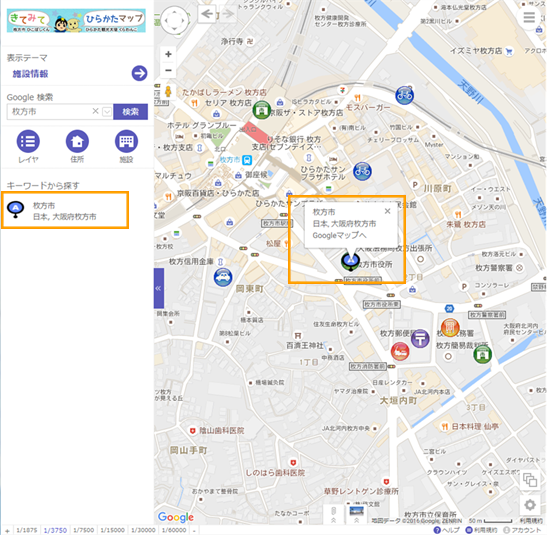Click the 枚方市 station train icon
547x535 pixels.
pyautogui.click(x=247, y=160)
